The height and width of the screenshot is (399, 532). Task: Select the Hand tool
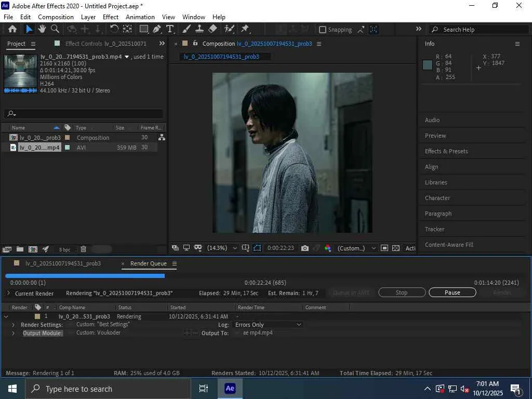pos(42,30)
